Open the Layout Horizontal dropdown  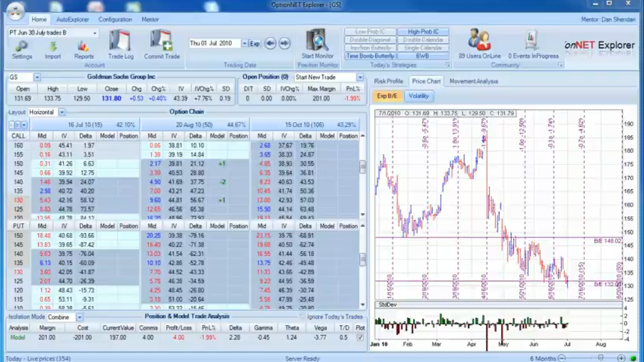(62, 112)
